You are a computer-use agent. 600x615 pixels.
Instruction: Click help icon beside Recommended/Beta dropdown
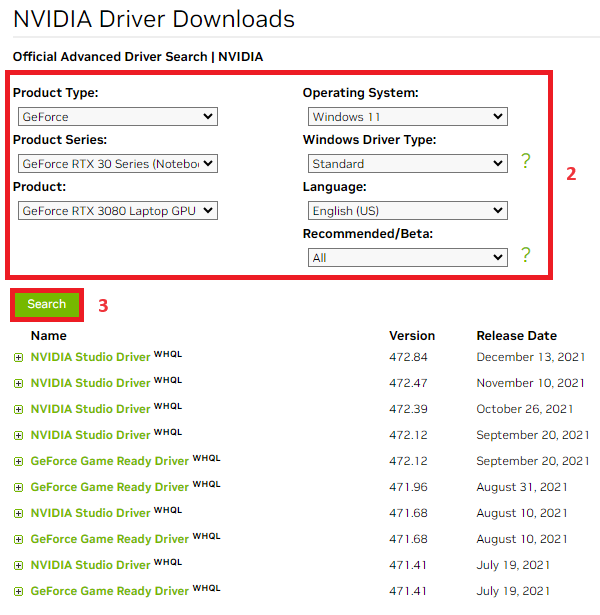525,256
